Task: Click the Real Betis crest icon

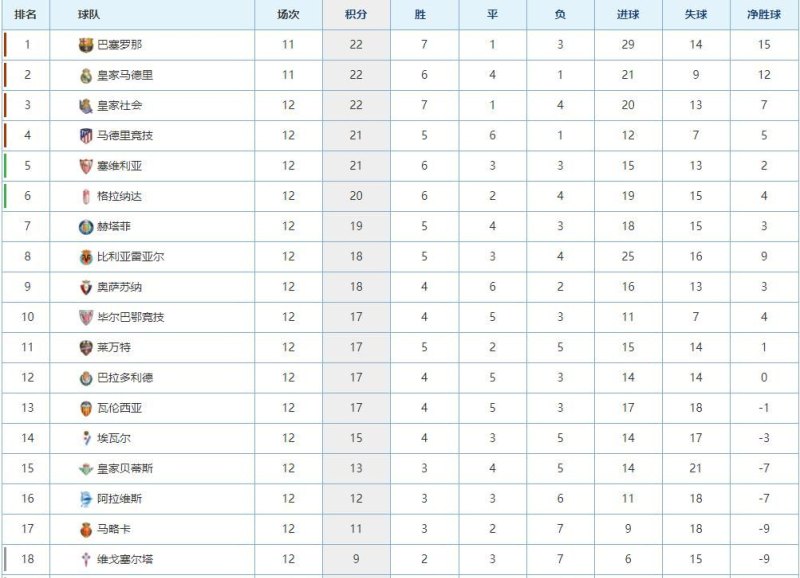Action: pyautogui.click(x=85, y=468)
